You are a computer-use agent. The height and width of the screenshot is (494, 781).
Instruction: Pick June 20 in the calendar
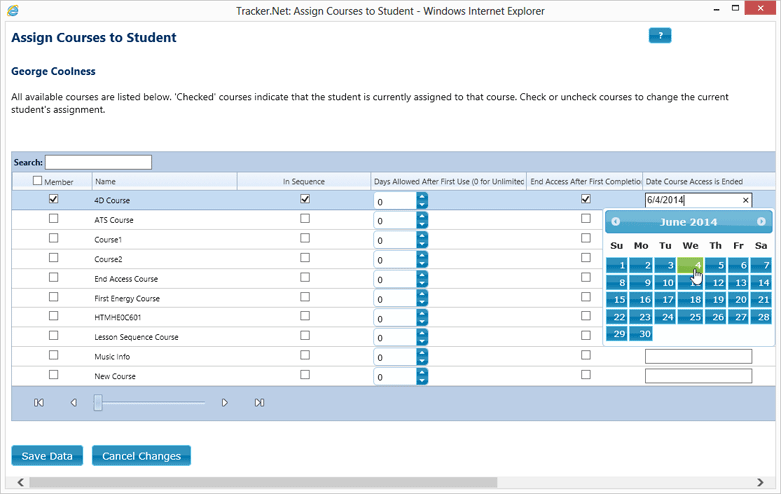click(738, 299)
